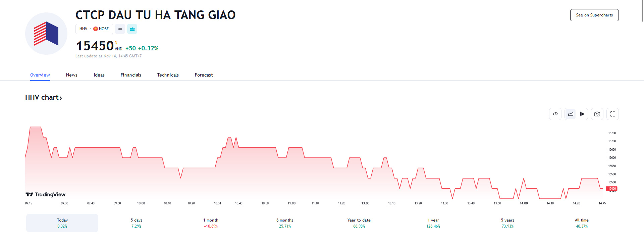Select the Today performance toggle
Image resolution: width=644 pixels, height=239 pixels.
pos(62,223)
